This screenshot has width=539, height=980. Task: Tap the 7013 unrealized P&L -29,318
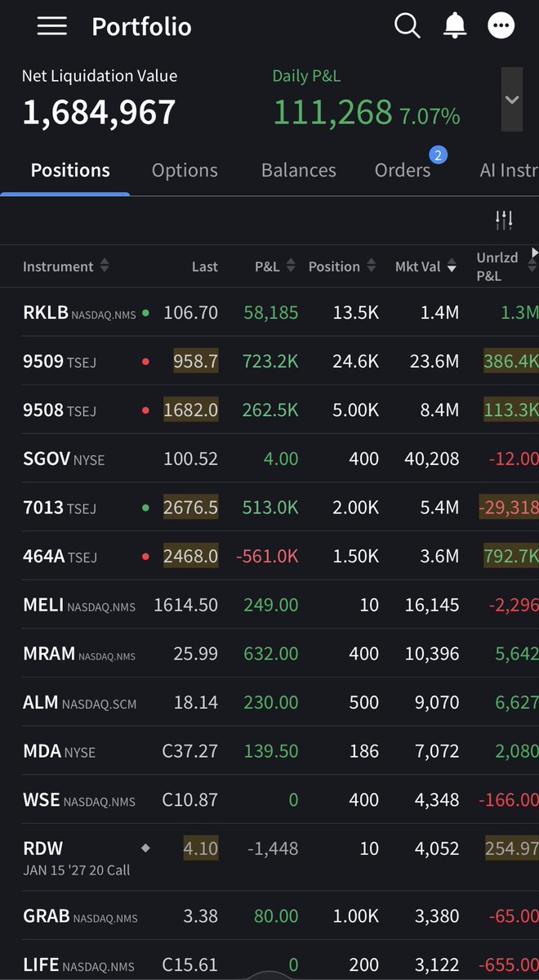[509, 508]
